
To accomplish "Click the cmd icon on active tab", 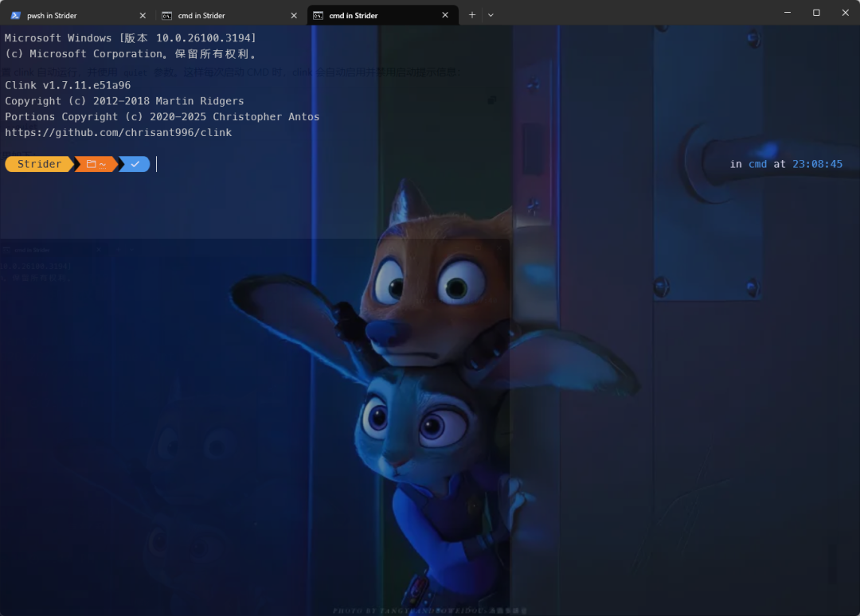I will point(318,15).
